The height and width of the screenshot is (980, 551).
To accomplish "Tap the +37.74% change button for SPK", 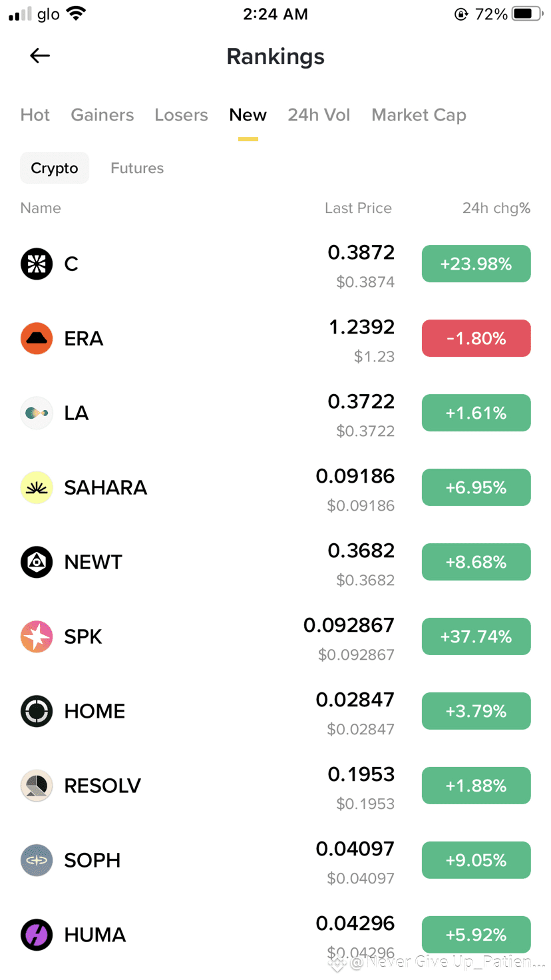I will click(476, 636).
